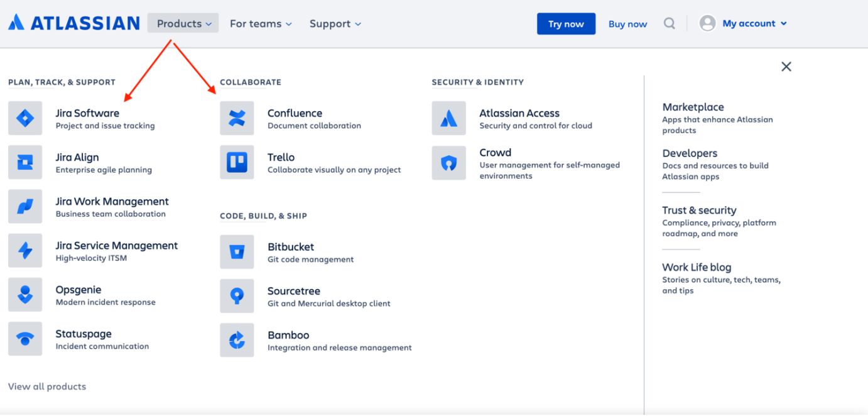Expand the Support dropdown
Screen dimensions: 868x416
coord(335,24)
